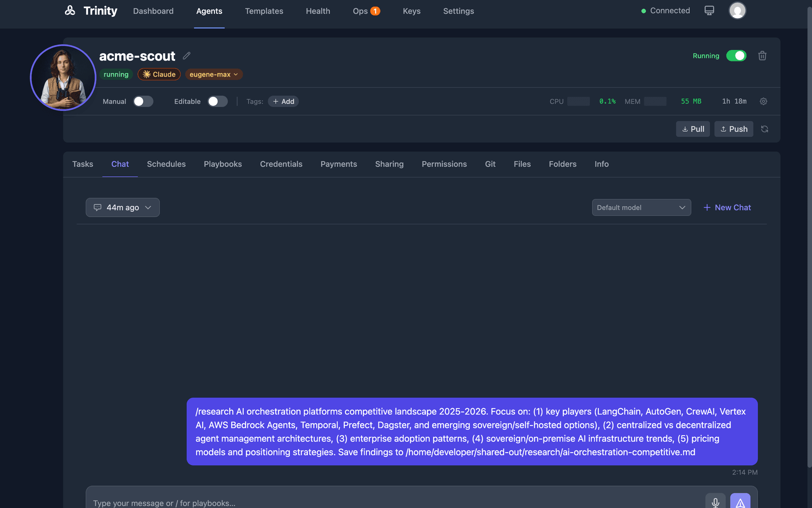
Task: Enable Manual mode toggle
Action: point(143,101)
